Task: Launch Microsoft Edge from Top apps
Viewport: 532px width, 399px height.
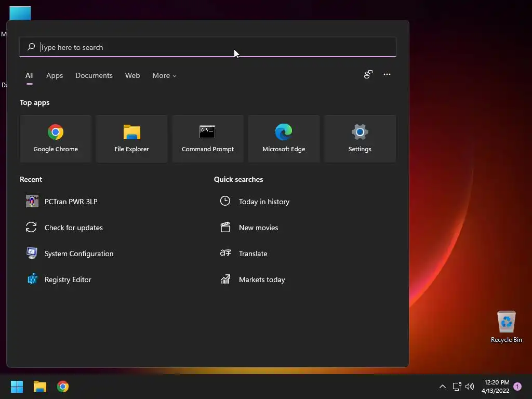Action: point(284,138)
